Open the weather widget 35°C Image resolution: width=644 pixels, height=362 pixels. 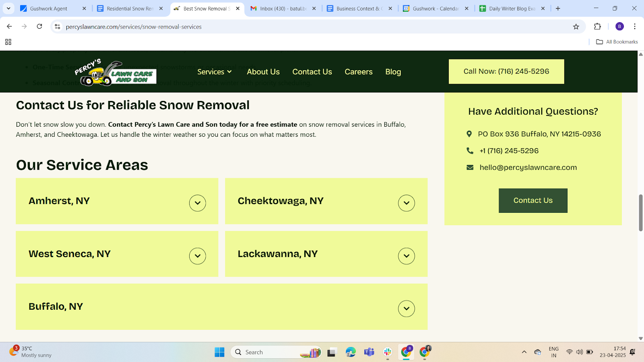[31, 352]
